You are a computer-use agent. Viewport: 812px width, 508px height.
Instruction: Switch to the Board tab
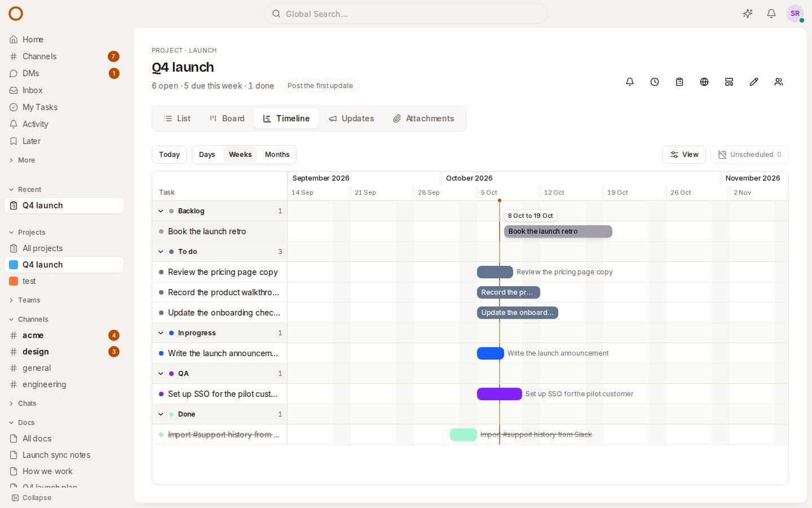(227, 119)
